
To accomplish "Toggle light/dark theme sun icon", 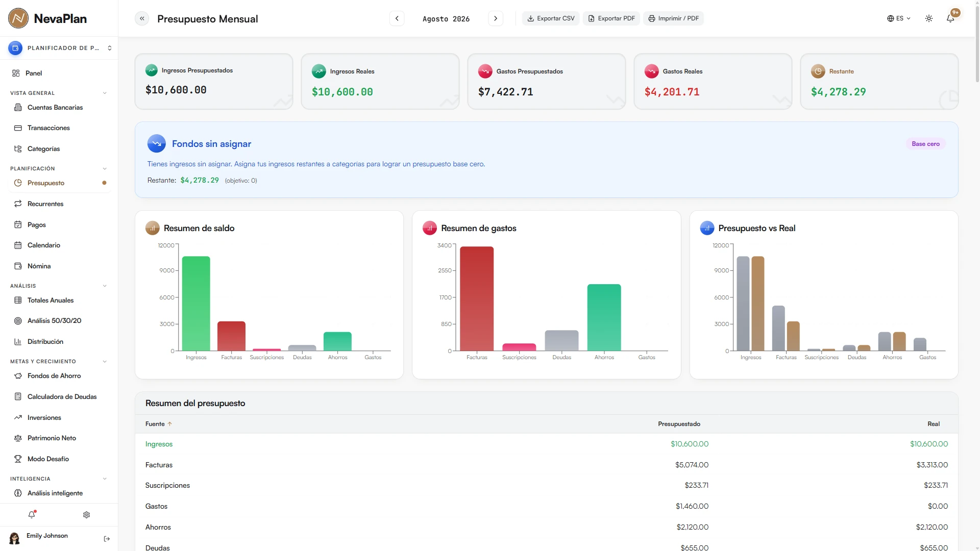I will pyautogui.click(x=929, y=18).
